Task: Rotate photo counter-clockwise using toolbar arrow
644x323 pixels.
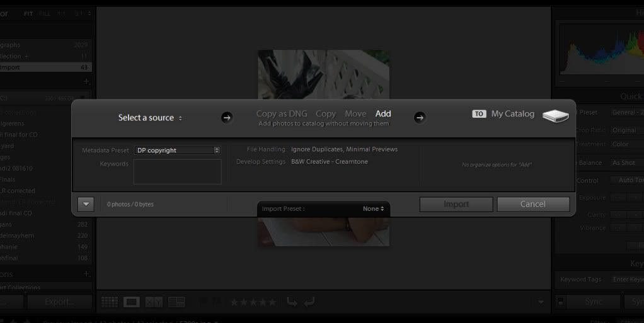Action: [292, 302]
